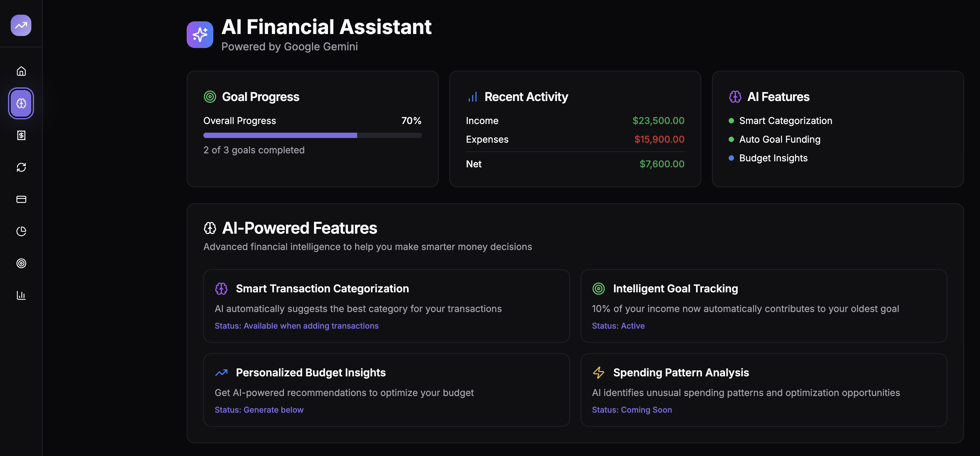
Task: Click the Net amount $7,600.00
Action: coord(662,164)
